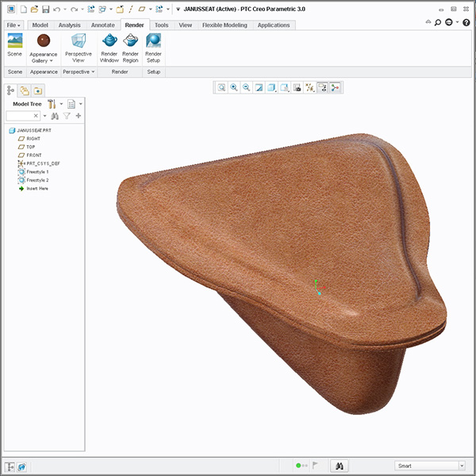This screenshot has height=476, width=476.
Task: Toggle Annotation Display in graphics toolbar
Action: click(322, 88)
